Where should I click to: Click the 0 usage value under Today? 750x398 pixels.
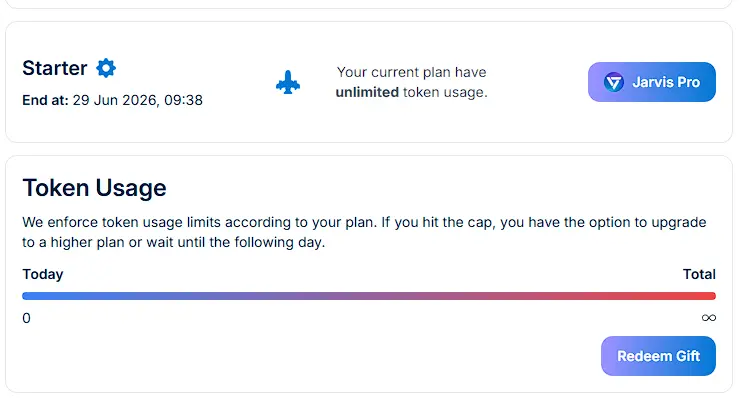(26, 318)
